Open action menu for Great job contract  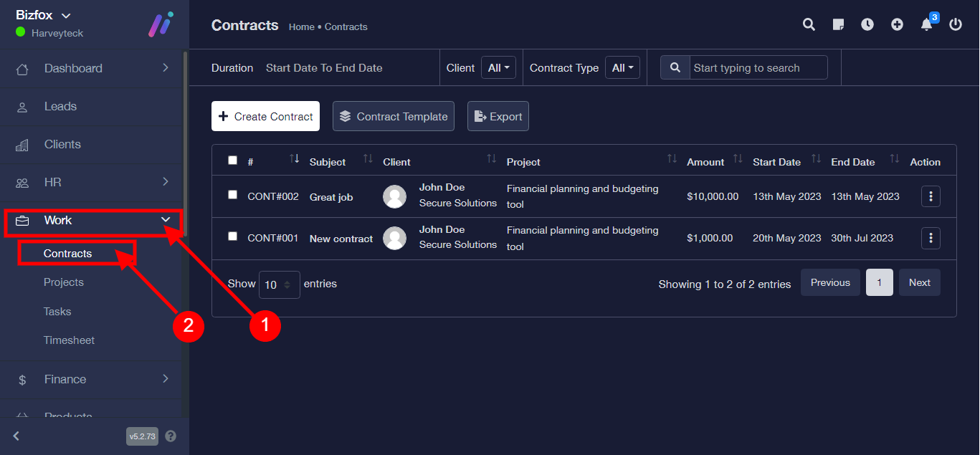pyautogui.click(x=931, y=196)
